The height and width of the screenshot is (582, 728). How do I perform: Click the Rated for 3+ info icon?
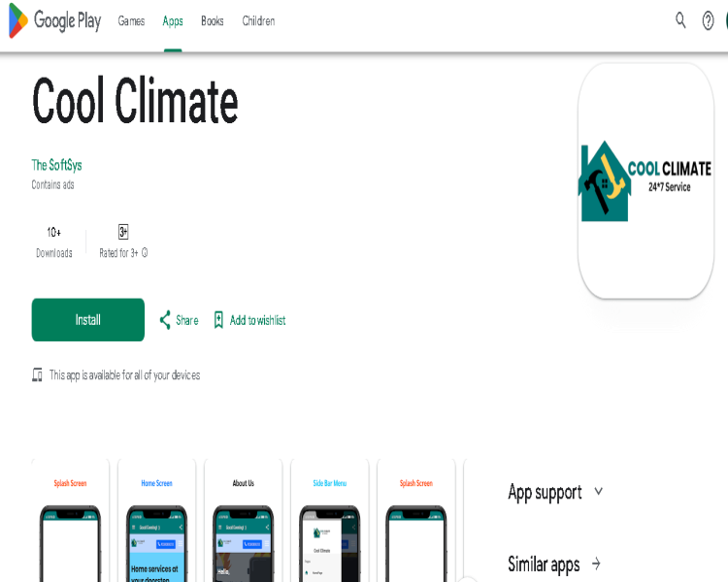145,252
